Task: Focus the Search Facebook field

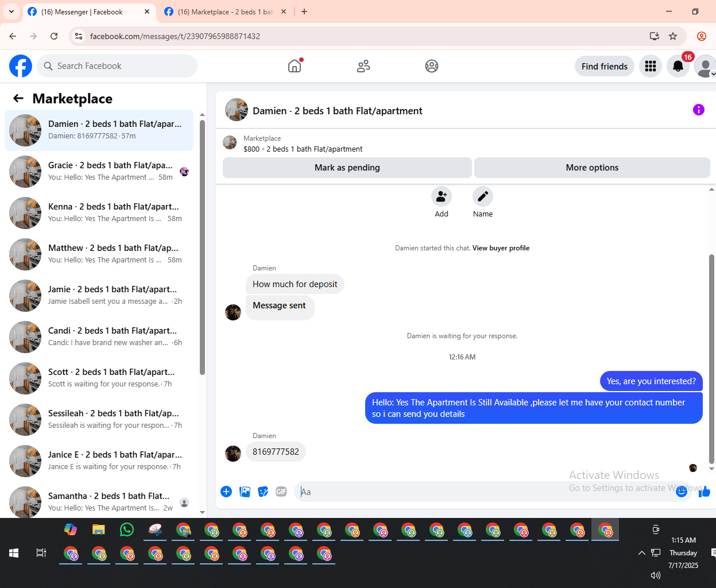Action: click(117, 66)
